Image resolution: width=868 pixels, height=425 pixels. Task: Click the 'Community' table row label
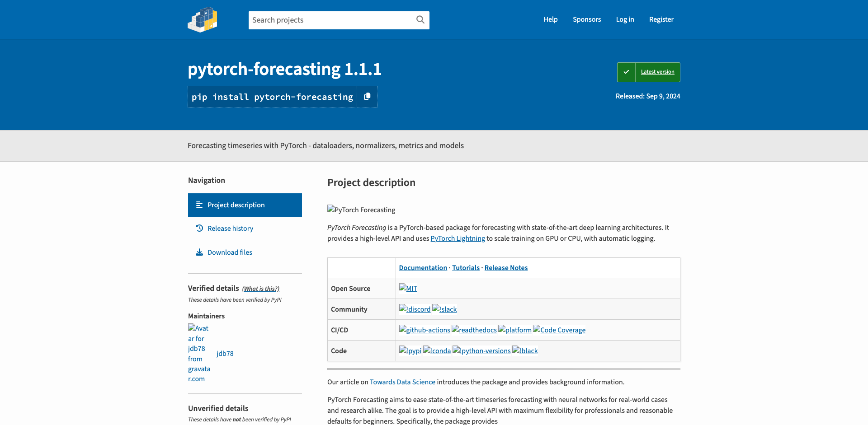(x=349, y=309)
